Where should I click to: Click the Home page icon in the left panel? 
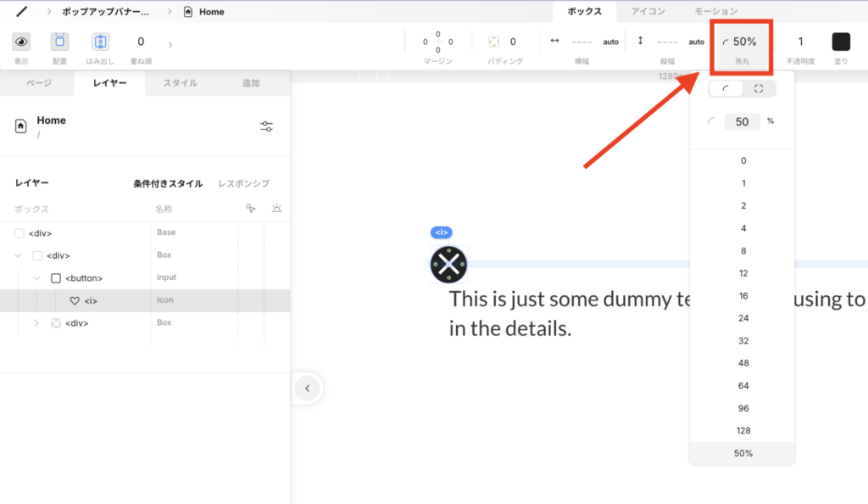[x=20, y=126]
